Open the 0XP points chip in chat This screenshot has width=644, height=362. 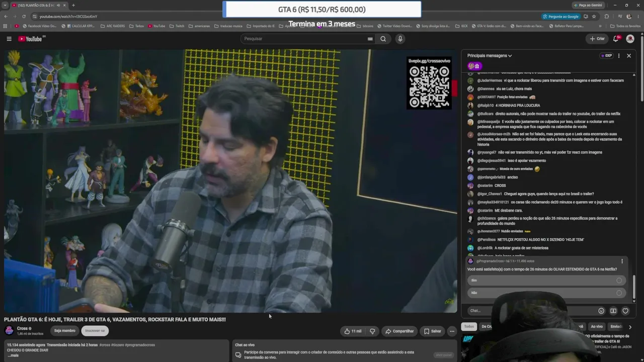click(x=606, y=56)
